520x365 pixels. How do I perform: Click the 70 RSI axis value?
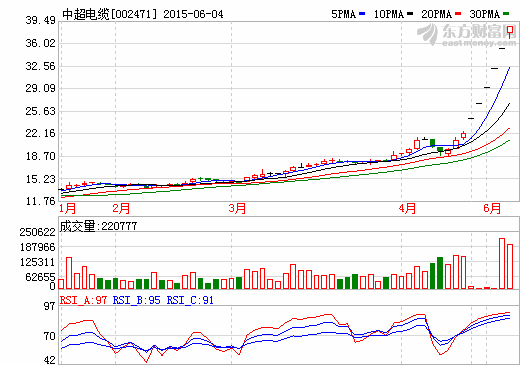point(49,336)
